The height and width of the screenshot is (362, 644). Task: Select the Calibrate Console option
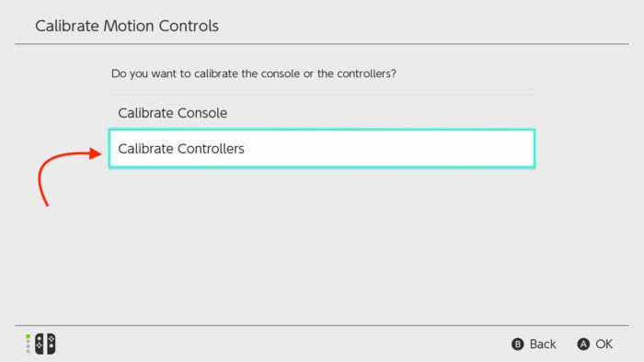click(322, 113)
